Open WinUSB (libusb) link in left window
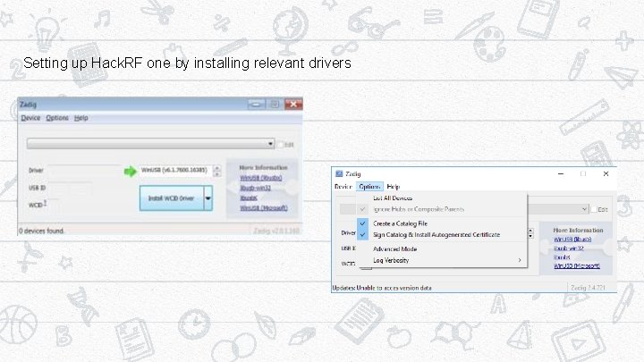The width and height of the screenshot is (644, 362). click(261, 178)
